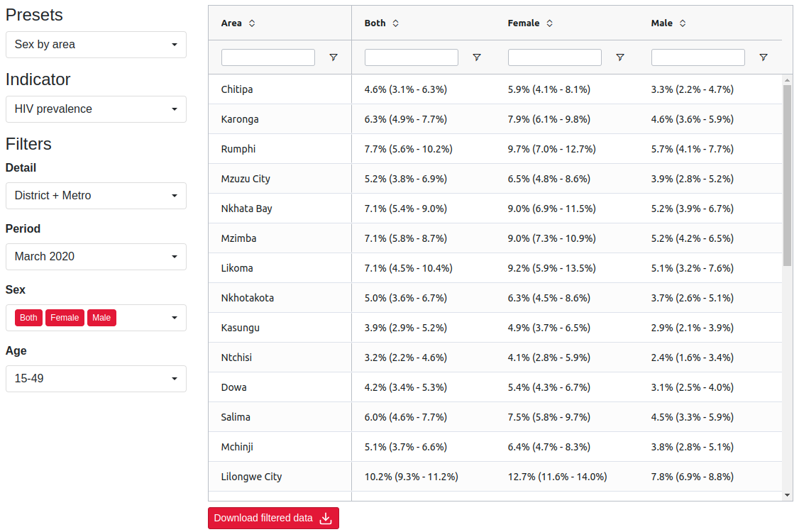Click Likoma Female value 9.2%
The image size is (799, 532).
[551, 268]
